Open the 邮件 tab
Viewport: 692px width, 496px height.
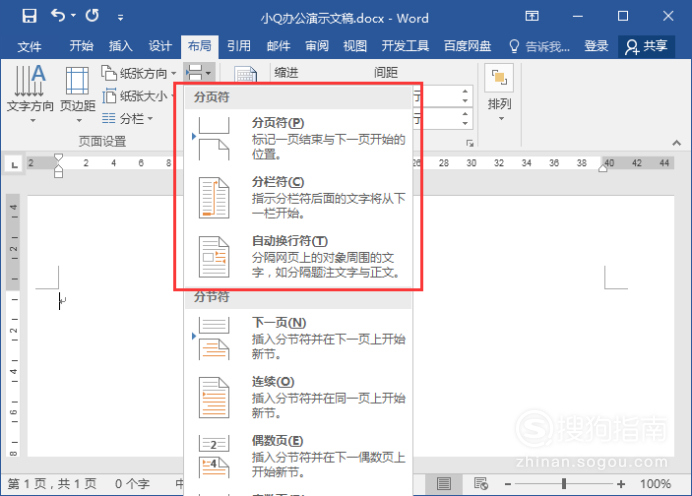coord(278,46)
